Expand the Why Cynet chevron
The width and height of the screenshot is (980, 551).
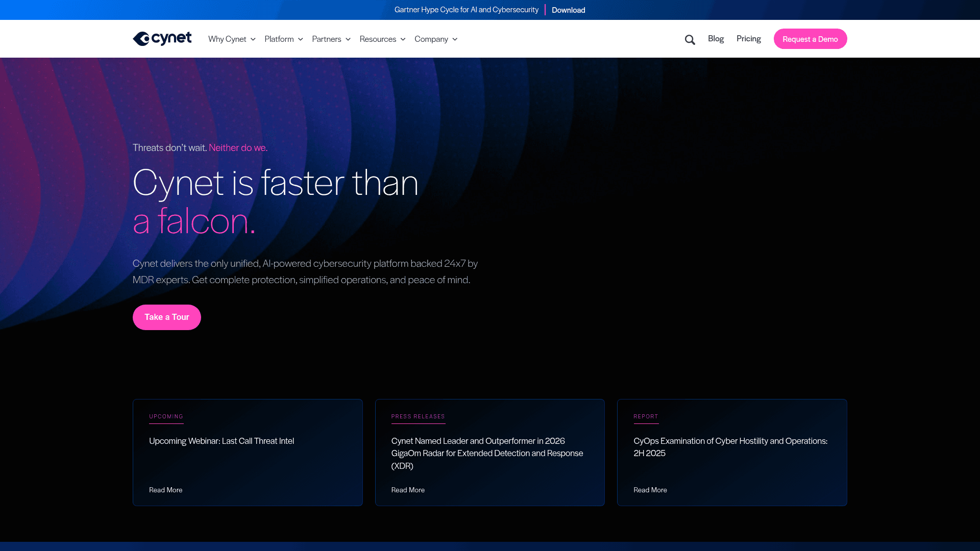(253, 39)
